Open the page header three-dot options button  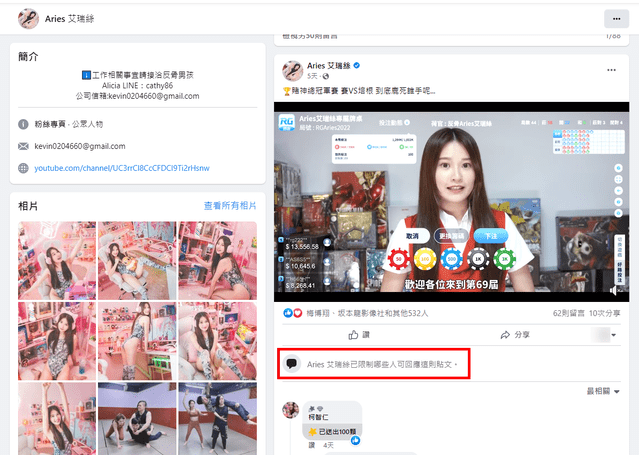click(x=616, y=19)
